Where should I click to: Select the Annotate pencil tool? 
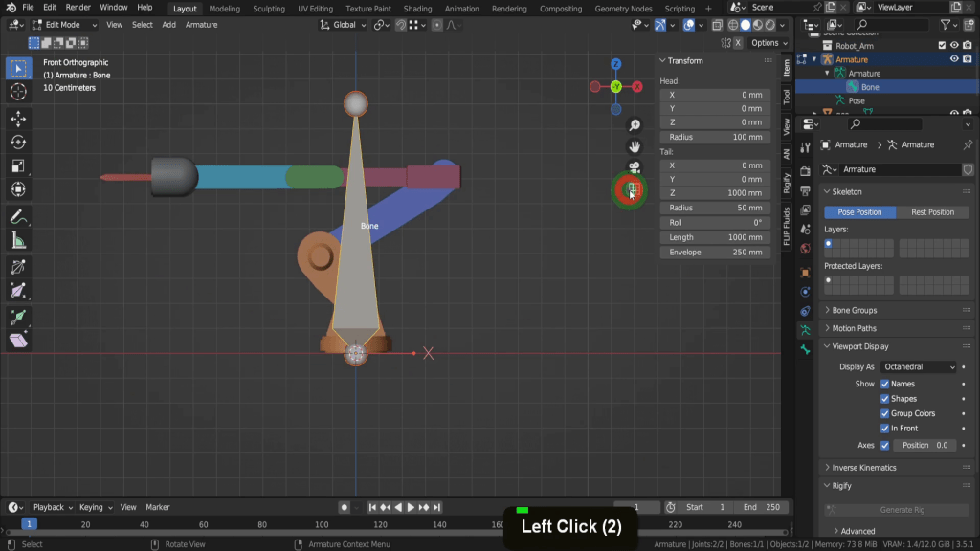point(17,216)
